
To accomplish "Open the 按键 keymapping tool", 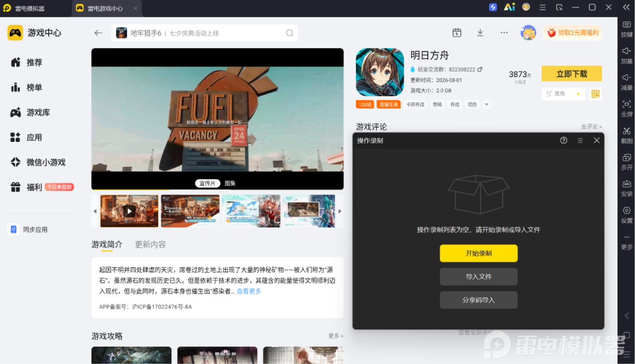I will [626, 29].
